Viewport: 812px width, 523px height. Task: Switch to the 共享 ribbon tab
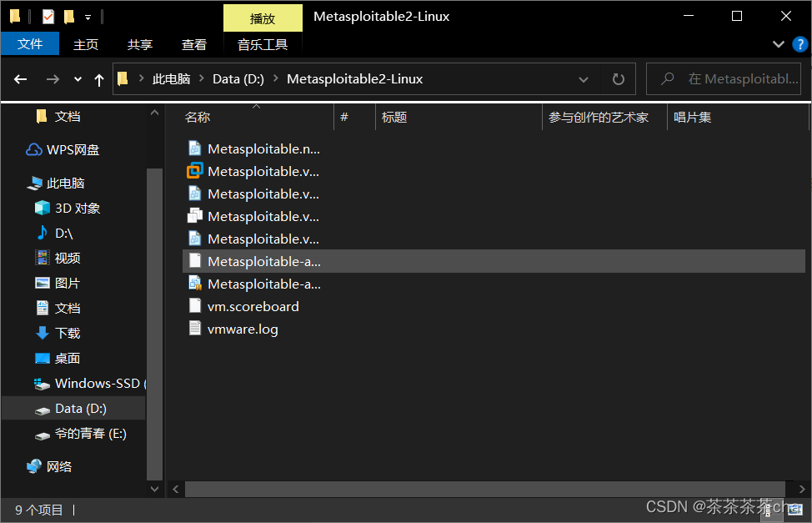coord(140,44)
